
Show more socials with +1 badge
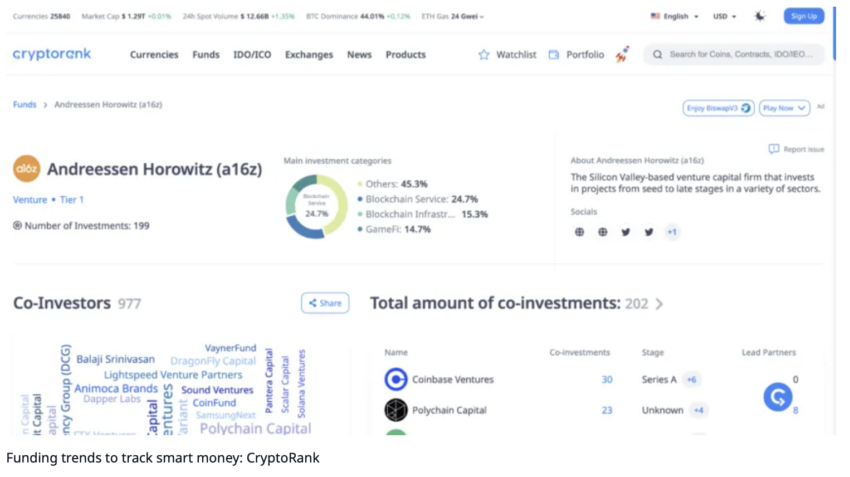tap(672, 232)
